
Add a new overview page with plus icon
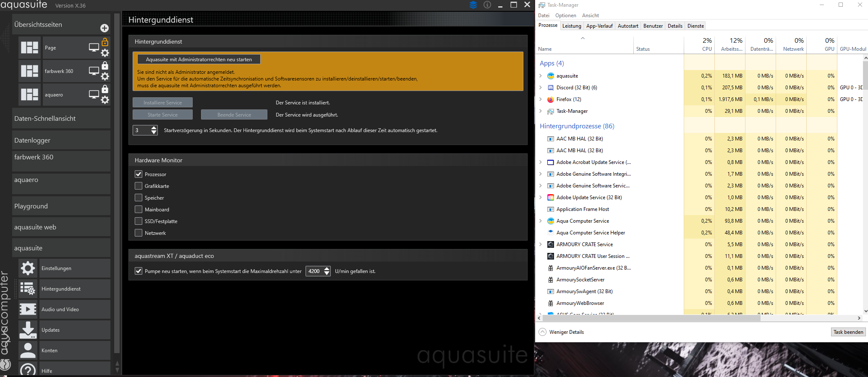click(105, 28)
